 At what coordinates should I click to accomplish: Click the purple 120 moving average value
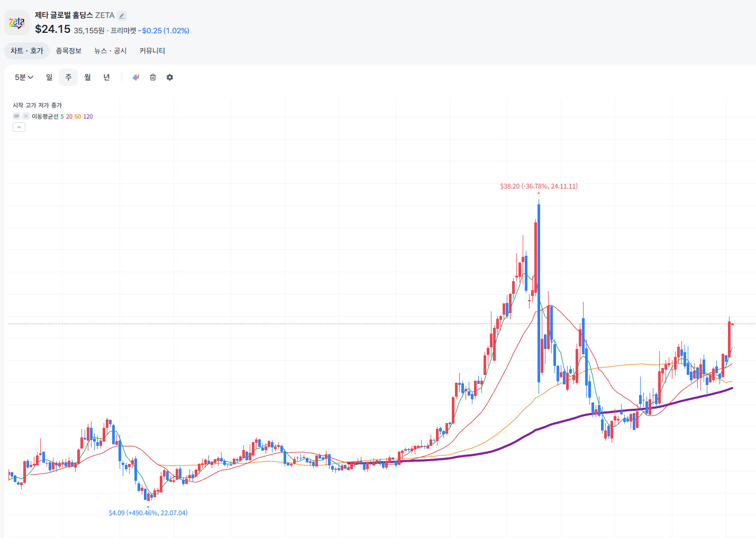(x=88, y=116)
